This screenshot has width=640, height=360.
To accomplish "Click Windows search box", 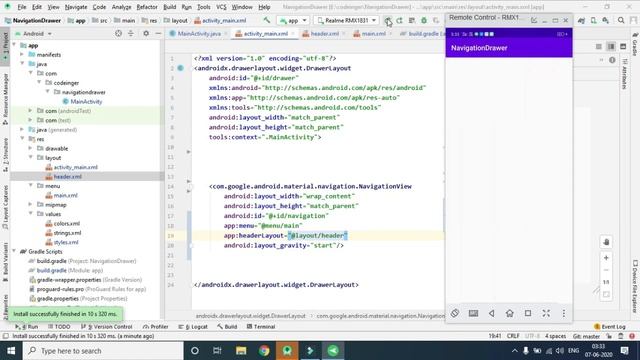I will pyautogui.click(x=103, y=351).
